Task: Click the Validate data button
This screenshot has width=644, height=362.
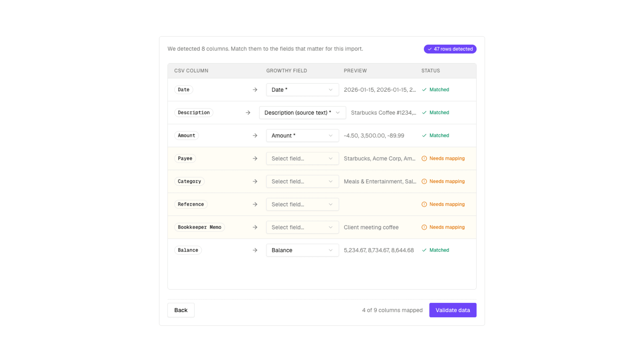Action: [x=453, y=310]
